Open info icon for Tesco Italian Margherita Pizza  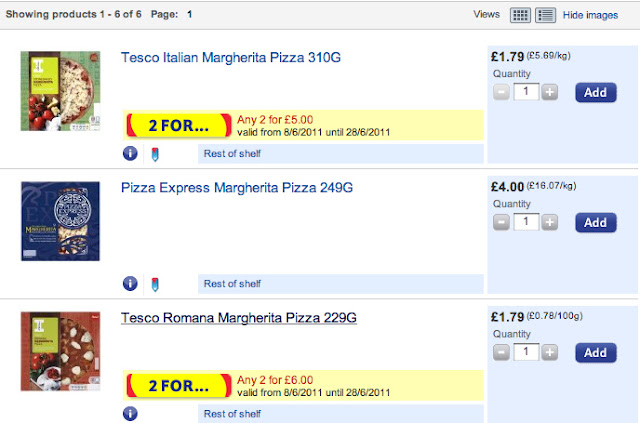tap(130, 153)
